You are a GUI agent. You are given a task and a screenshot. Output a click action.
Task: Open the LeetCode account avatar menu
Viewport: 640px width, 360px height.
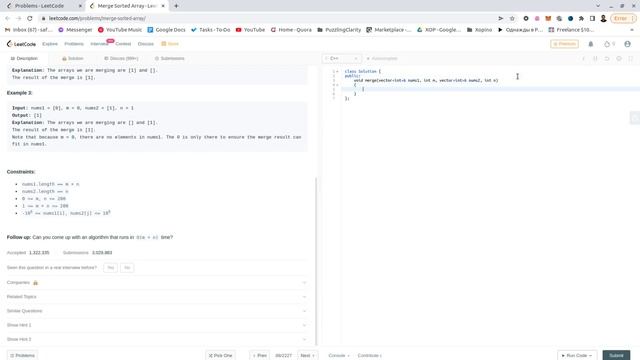coord(627,44)
